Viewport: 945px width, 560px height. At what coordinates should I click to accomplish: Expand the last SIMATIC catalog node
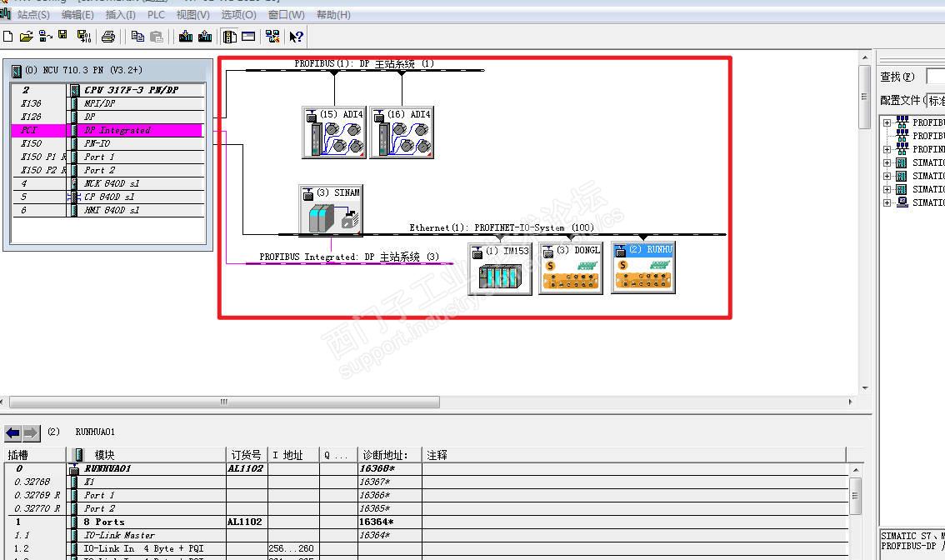tap(887, 202)
